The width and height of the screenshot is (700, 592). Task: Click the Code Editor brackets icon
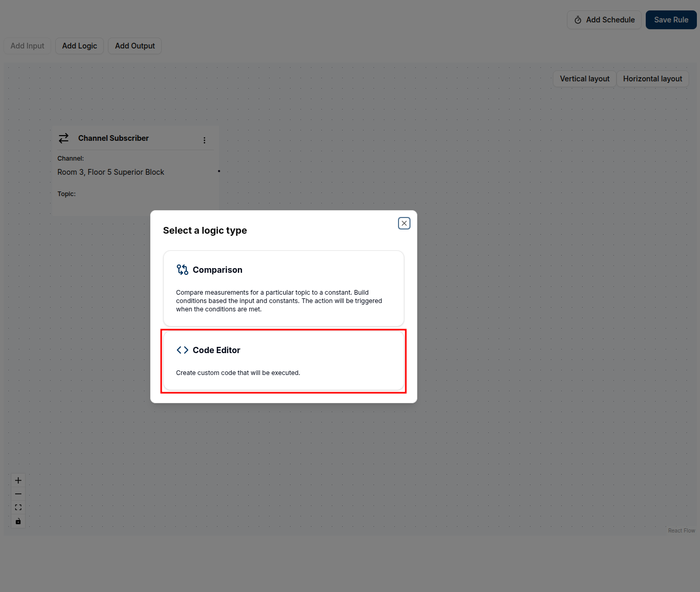182,350
